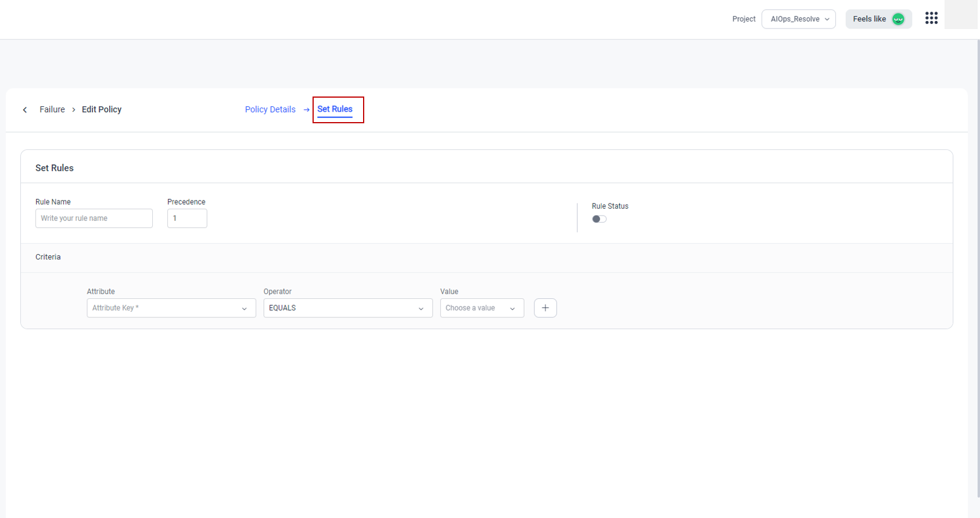
Task: Focus the Rule Name input field
Action: coord(94,219)
